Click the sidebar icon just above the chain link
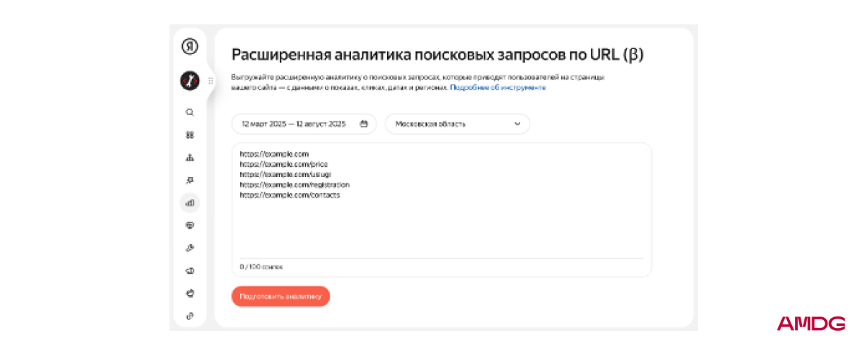 pos(190,293)
